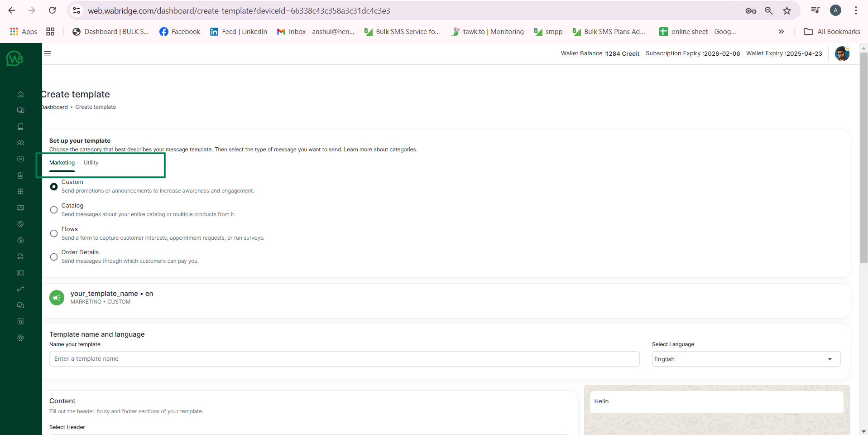This screenshot has height=435, width=868.
Task: Click in the 'Enter a template name' field
Action: 345,359
